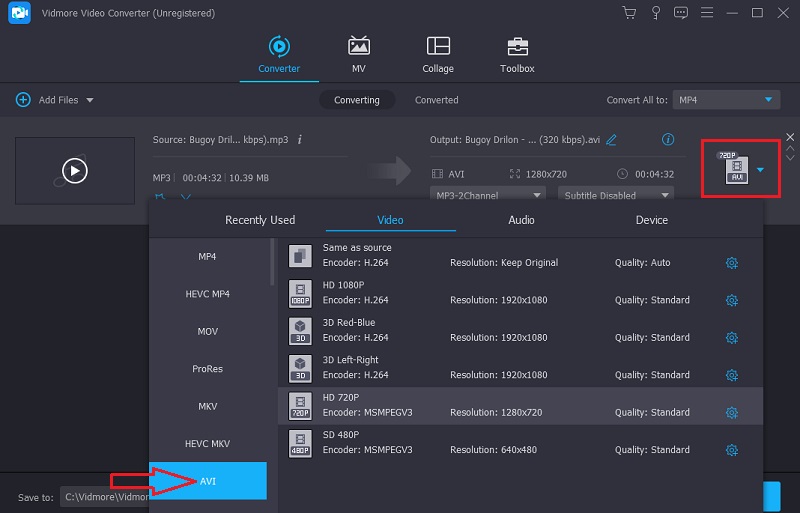Switch to the Collage section

(x=438, y=55)
